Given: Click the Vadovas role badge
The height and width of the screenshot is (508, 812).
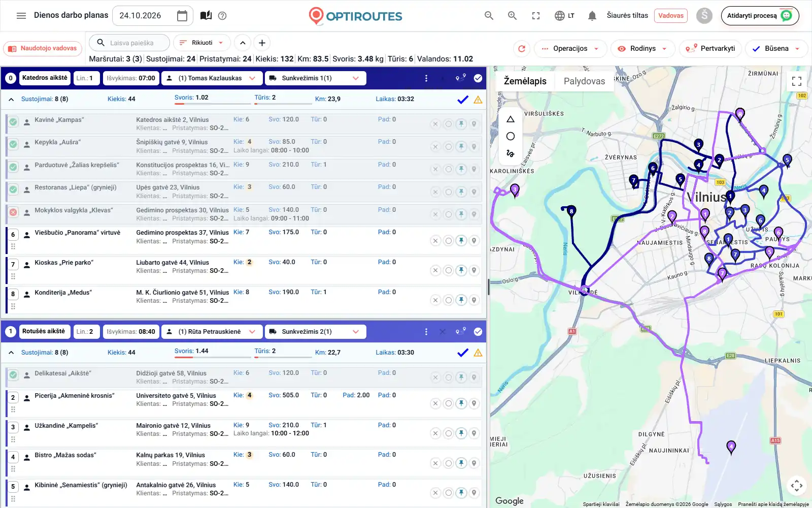Looking at the screenshot, I should (671, 16).
